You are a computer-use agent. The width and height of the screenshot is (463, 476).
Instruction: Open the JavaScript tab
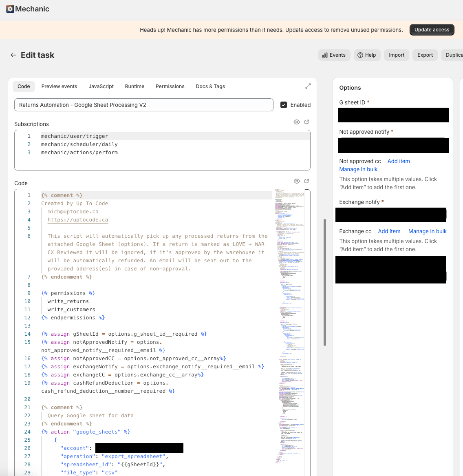(x=101, y=86)
